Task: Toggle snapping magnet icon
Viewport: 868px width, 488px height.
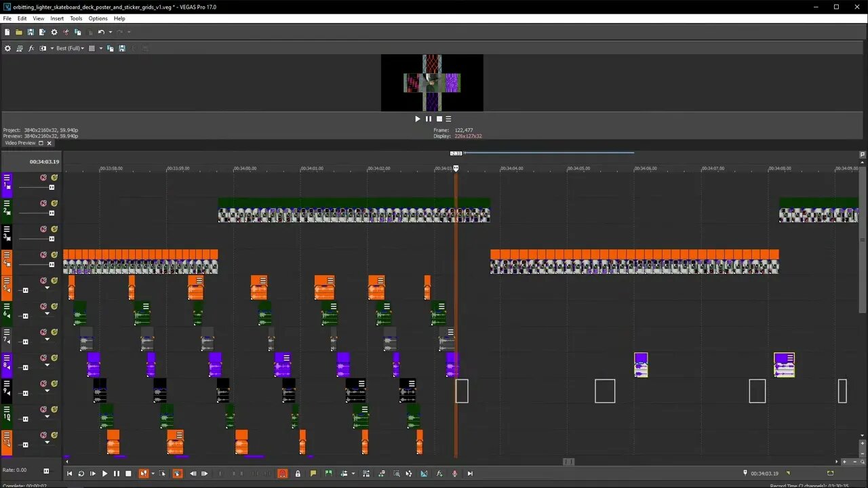Action: coord(283,474)
